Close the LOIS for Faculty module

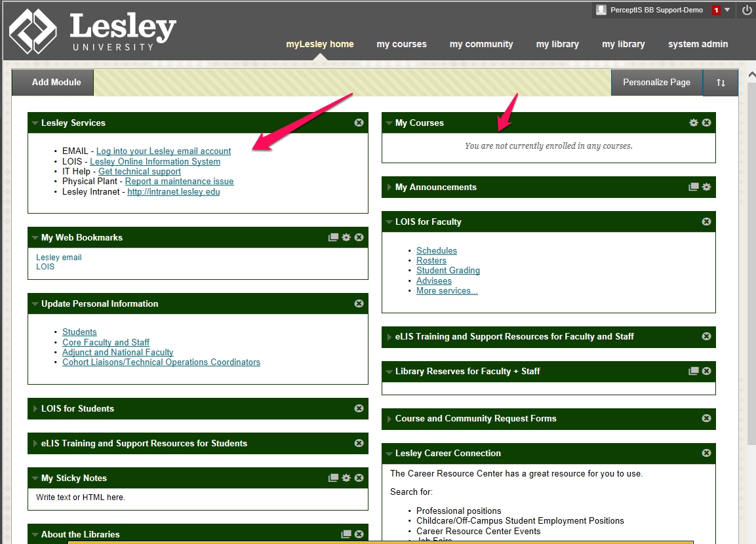click(706, 222)
